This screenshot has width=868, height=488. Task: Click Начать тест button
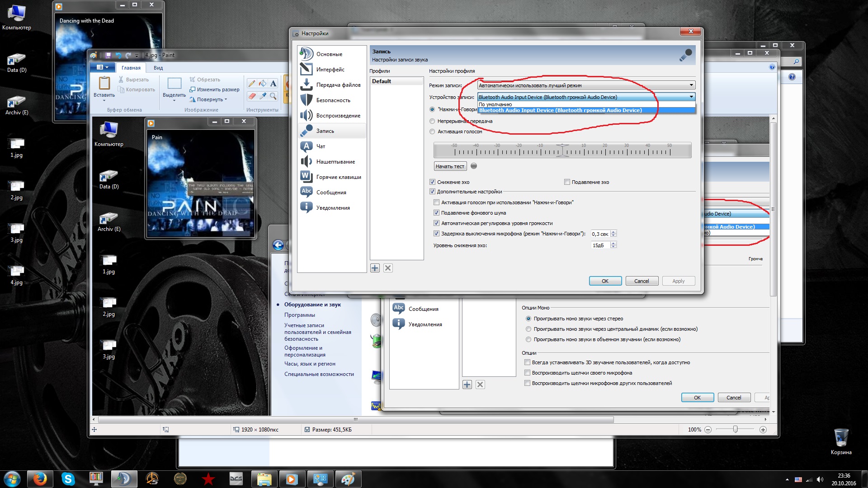click(450, 166)
